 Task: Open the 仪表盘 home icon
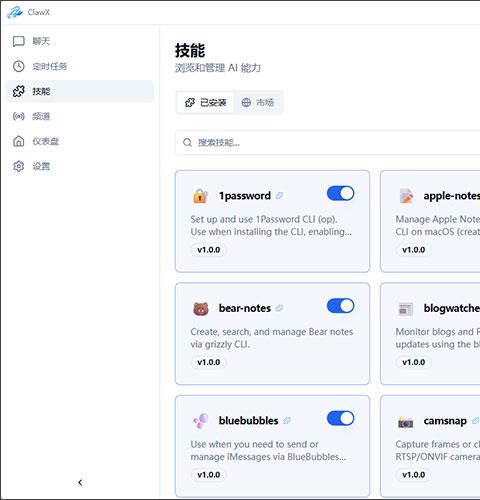pyautogui.click(x=19, y=141)
